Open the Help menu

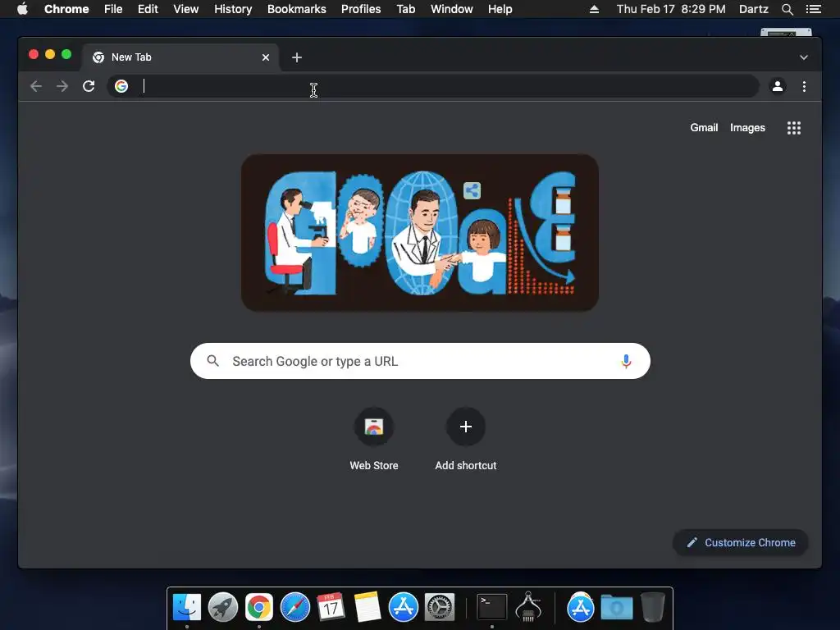click(x=500, y=9)
